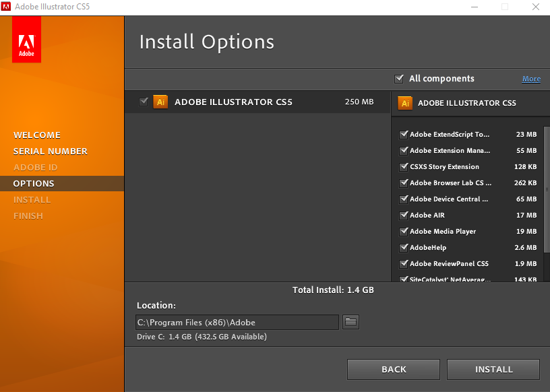Uncheck Adobe Extension Manager component

pyautogui.click(x=403, y=151)
